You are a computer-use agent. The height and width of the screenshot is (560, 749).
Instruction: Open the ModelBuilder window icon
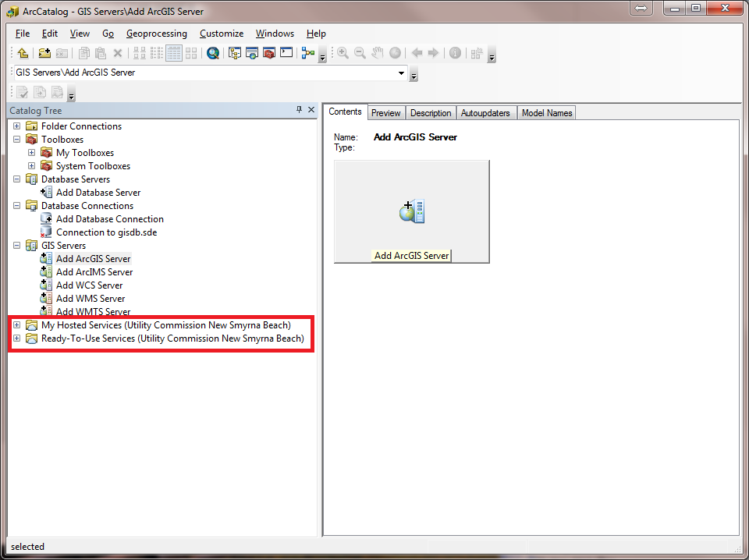pyautogui.click(x=308, y=53)
